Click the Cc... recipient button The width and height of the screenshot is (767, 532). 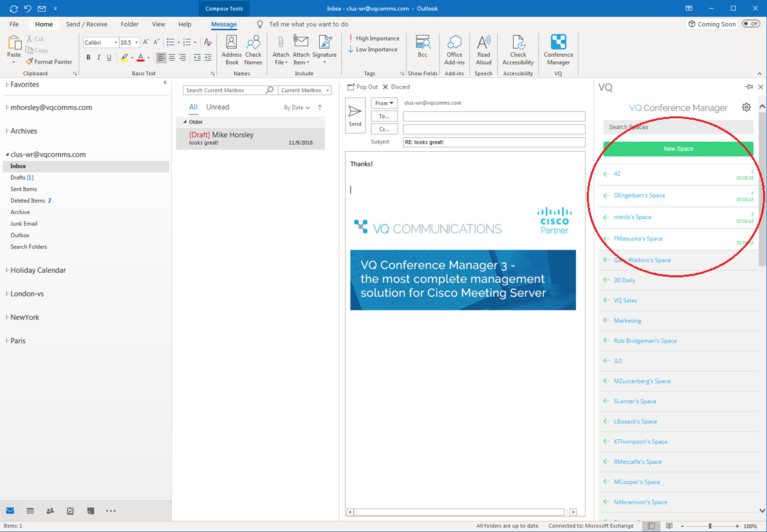click(385, 129)
